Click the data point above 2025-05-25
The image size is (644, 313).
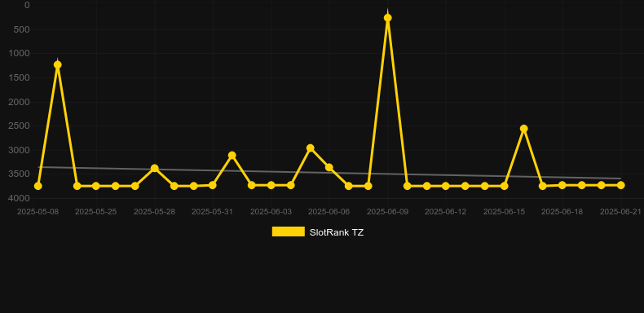(95, 186)
